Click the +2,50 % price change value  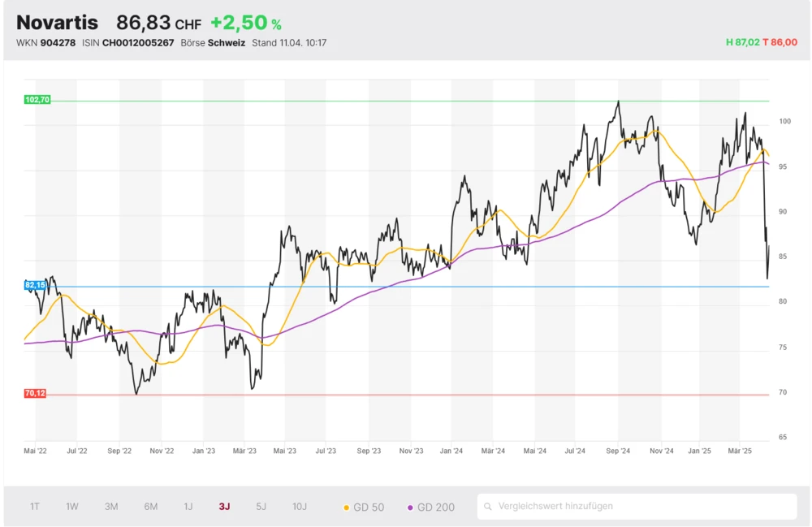245,24
